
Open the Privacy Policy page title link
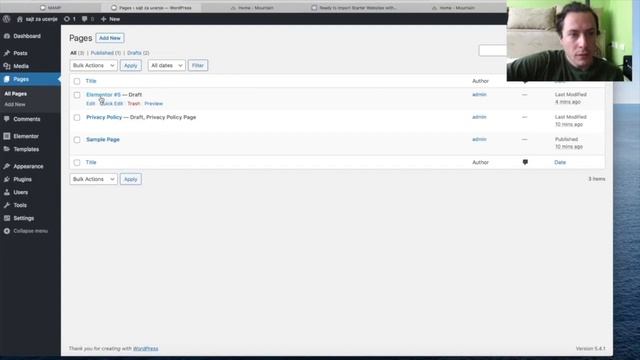coord(104,117)
